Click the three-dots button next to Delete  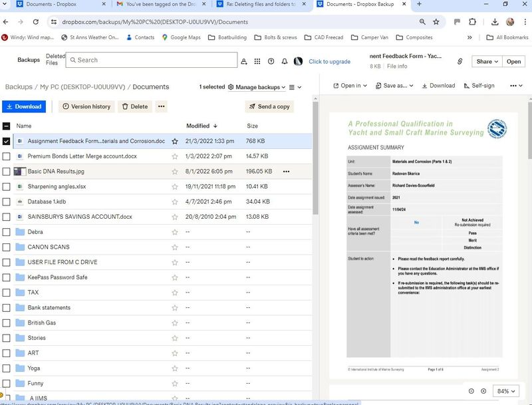pos(161,106)
